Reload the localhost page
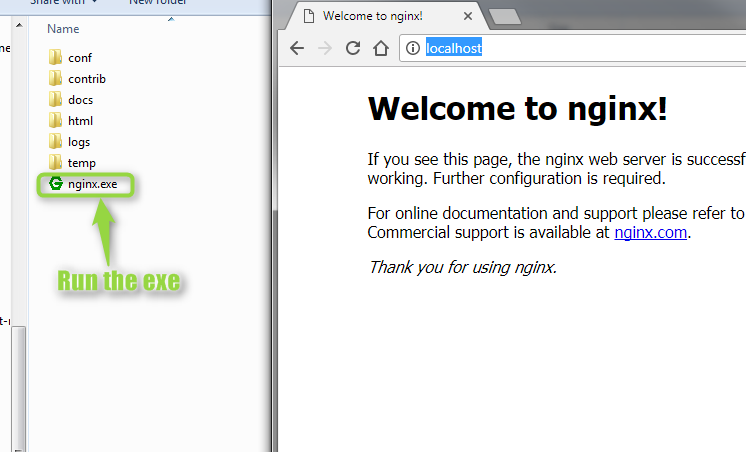 353,48
